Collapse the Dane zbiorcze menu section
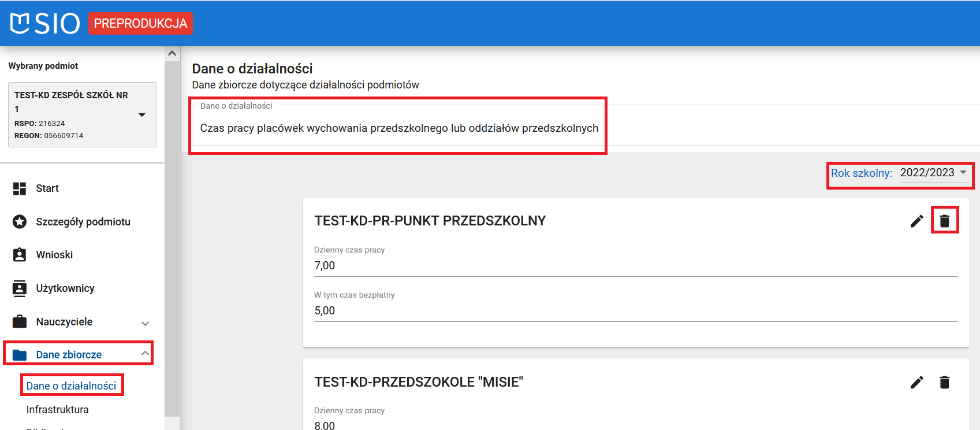Image resolution: width=980 pixels, height=430 pixels. click(145, 354)
